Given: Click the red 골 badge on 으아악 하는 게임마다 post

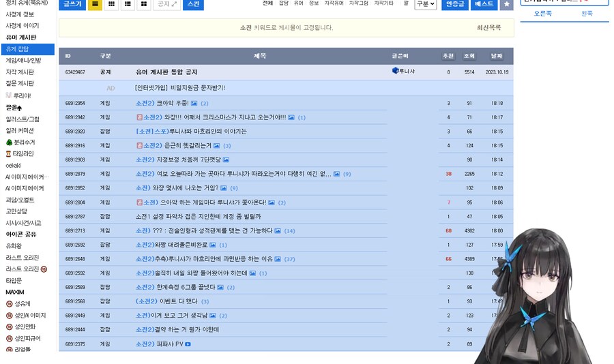Looking at the screenshot, I should [139, 202].
